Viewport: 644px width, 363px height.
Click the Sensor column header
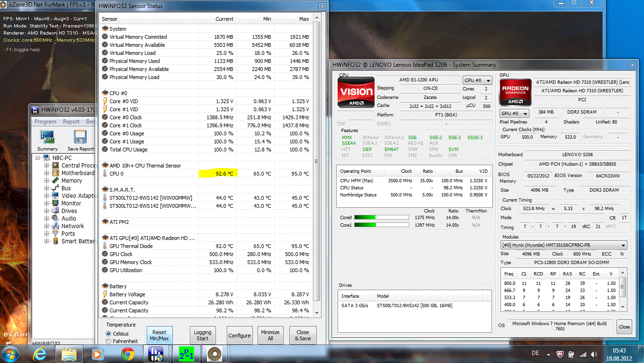click(x=149, y=19)
